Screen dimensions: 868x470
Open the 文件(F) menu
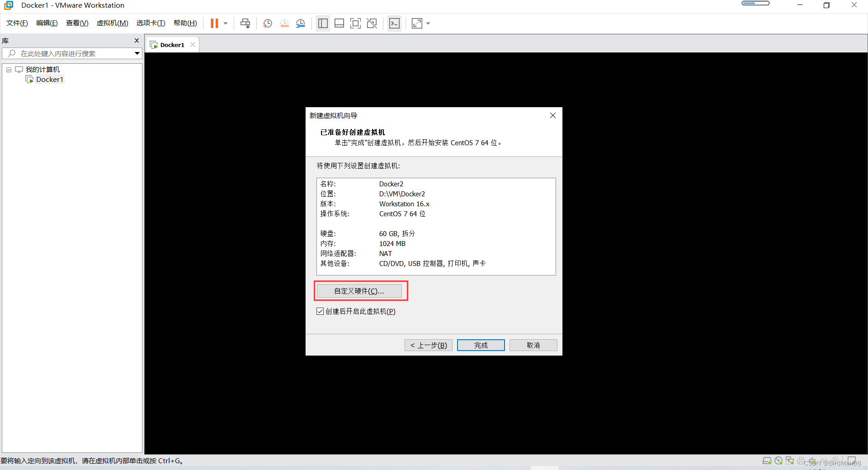[x=17, y=23]
